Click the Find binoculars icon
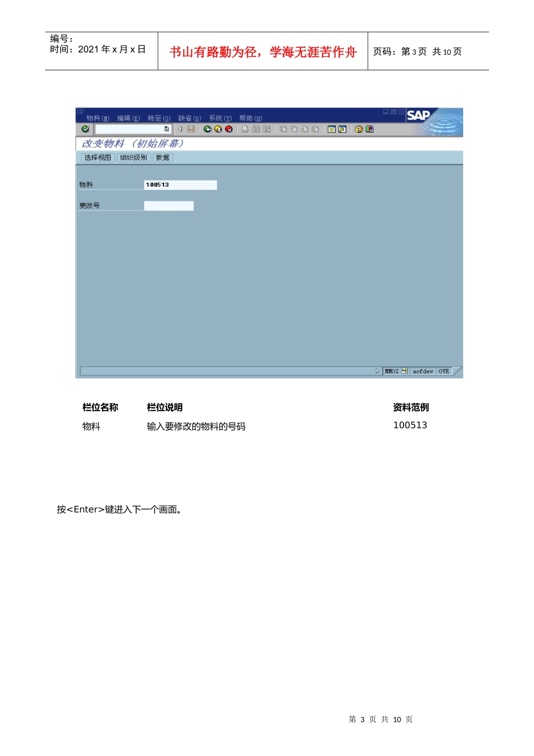The width and height of the screenshot is (534, 756). point(256,129)
